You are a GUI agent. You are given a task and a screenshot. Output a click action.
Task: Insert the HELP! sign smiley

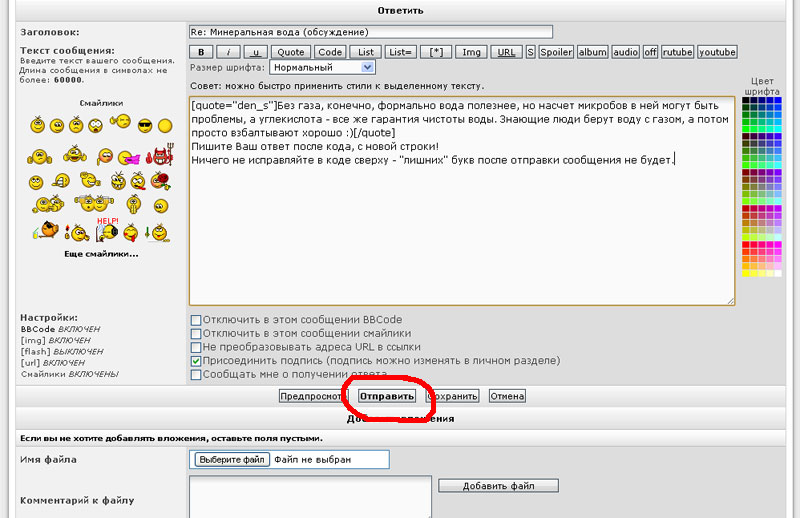[x=107, y=229]
